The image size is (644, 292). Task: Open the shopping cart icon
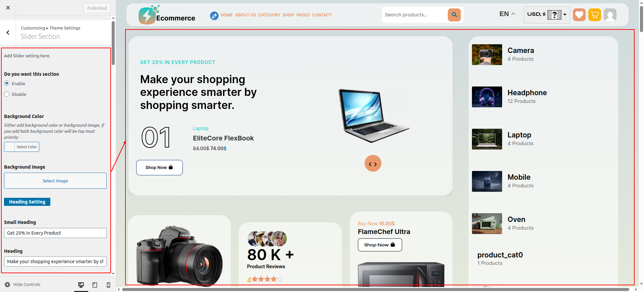coord(595,15)
